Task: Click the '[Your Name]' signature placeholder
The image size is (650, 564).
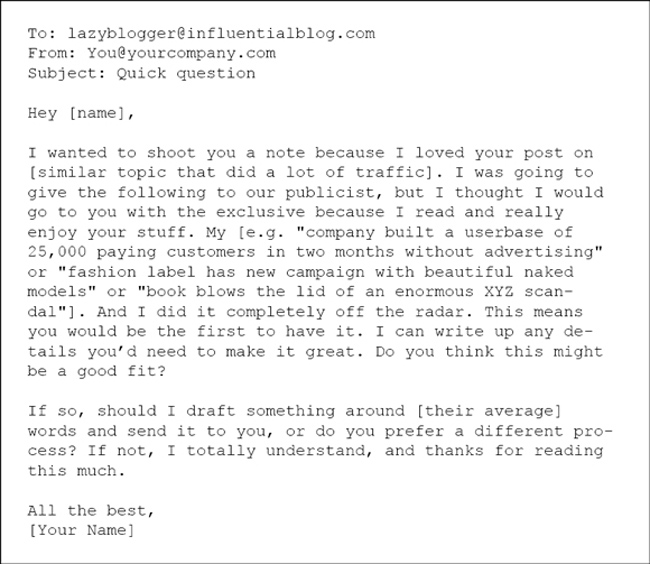Action: coord(81,530)
